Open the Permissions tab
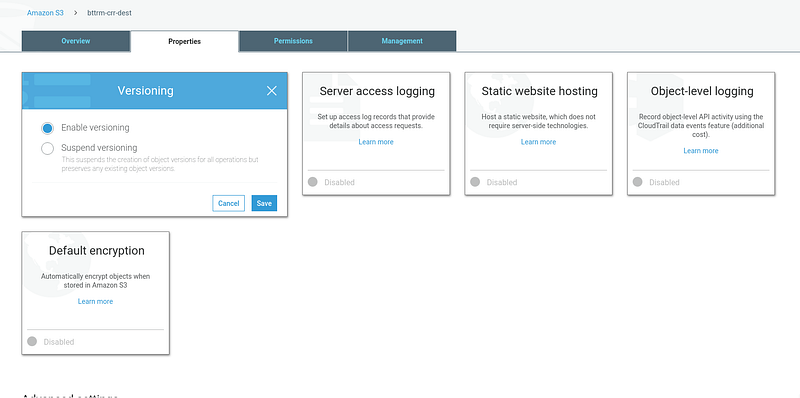 click(293, 41)
